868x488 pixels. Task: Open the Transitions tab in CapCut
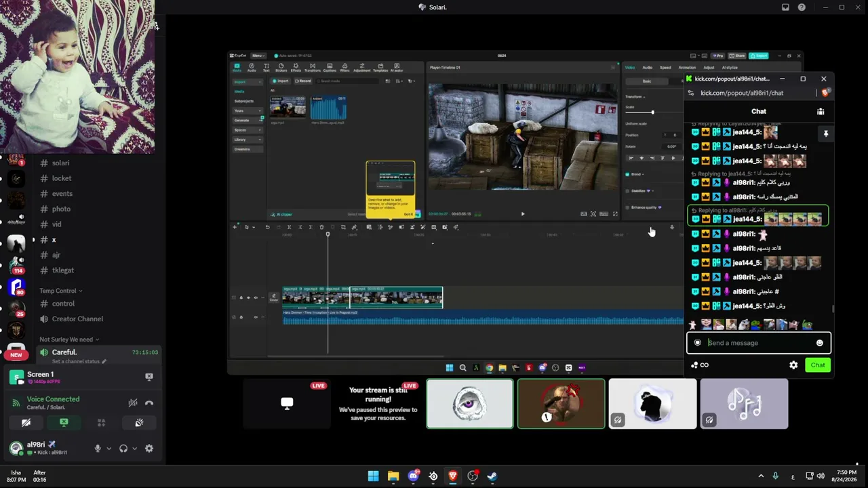tap(312, 67)
